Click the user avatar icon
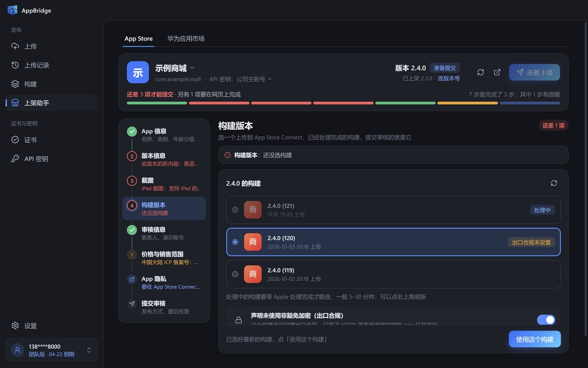Image resolution: width=588 pixels, height=368 pixels. pos(17,350)
